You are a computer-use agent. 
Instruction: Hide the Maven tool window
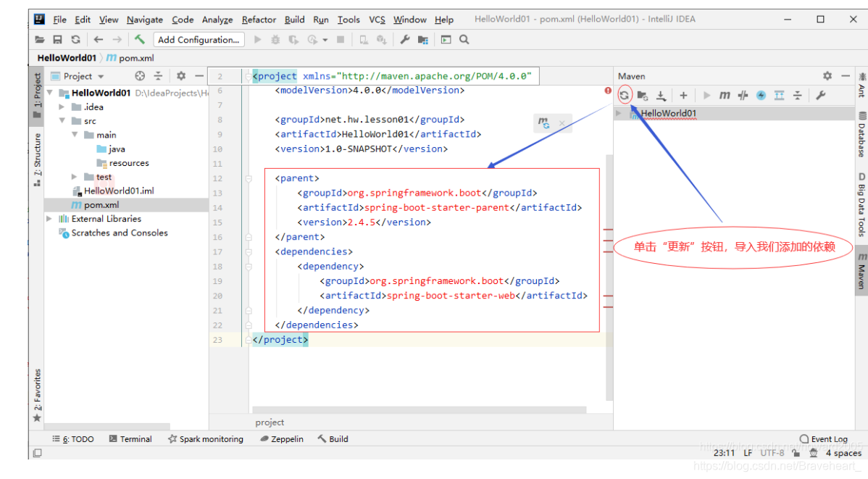846,76
